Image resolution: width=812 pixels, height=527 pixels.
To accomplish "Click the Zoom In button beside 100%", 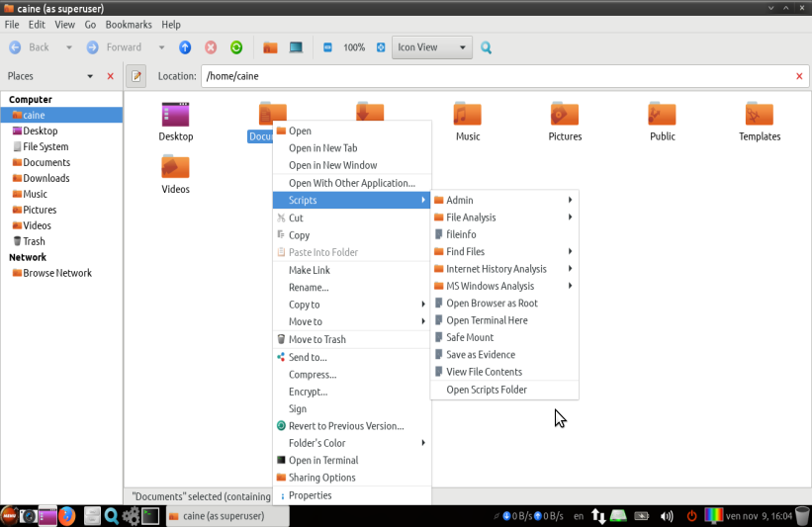I will pyautogui.click(x=381, y=47).
